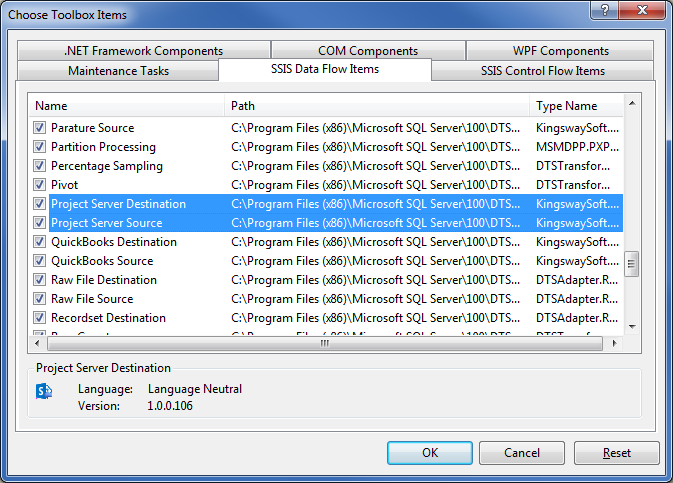Image resolution: width=673 pixels, height=483 pixels.
Task: Click the vertical scrollbar down arrow
Action: pyautogui.click(x=632, y=327)
